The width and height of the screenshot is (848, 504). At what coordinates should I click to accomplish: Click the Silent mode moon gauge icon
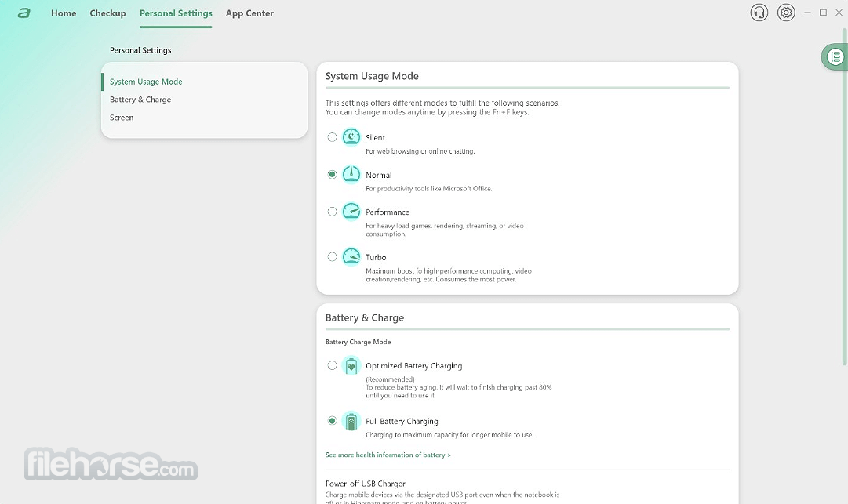351,137
